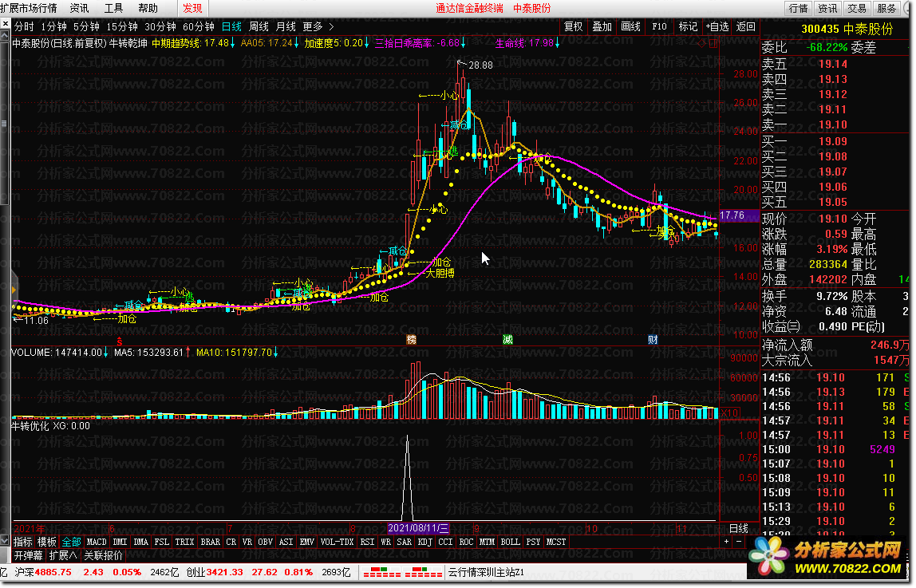Image resolution: width=916 pixels, height=588 pixels.
Task: Click the orange arrow tab on left edge
Action: coord(13,290)
